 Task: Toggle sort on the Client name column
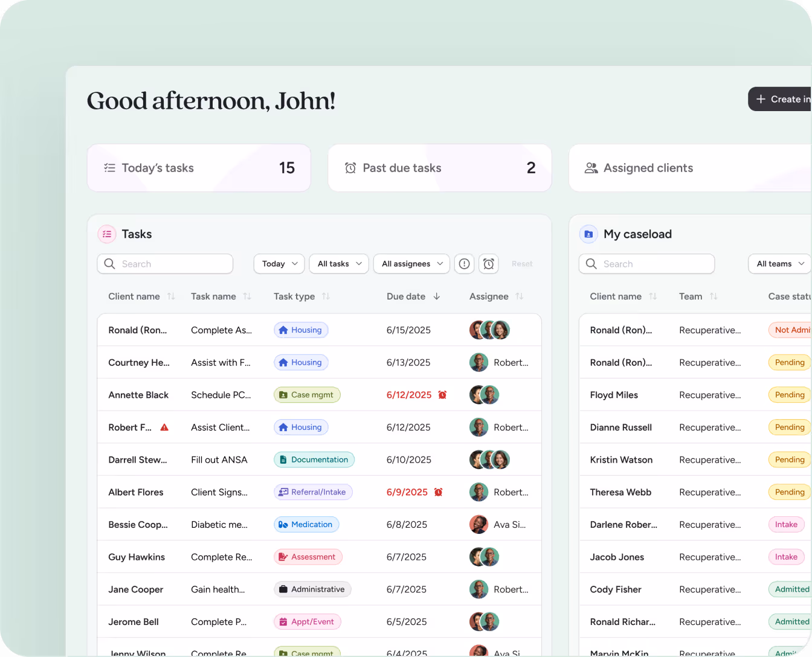click(x=172, y=296)
